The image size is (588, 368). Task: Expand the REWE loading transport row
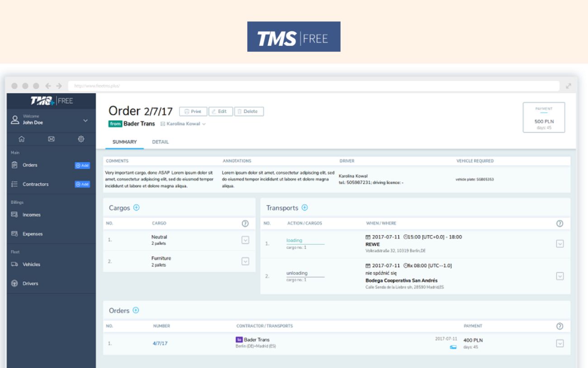pyautogui.click(x=560, y=244)
